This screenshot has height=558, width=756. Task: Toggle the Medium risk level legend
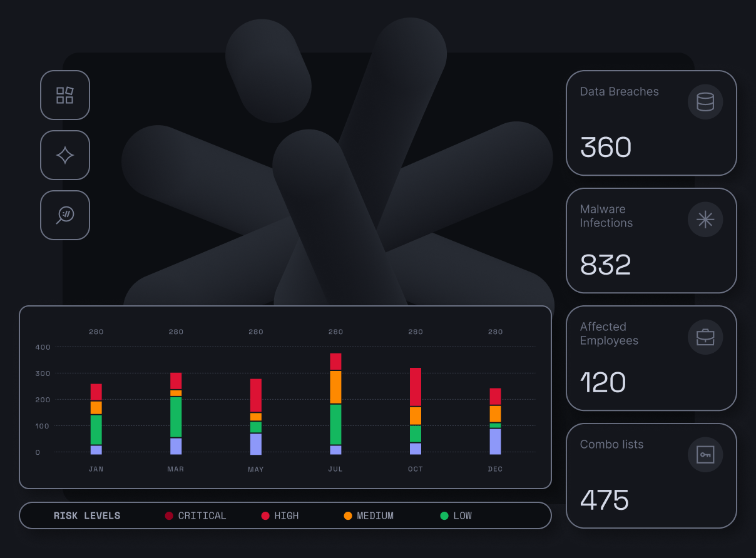pos(369,516)
